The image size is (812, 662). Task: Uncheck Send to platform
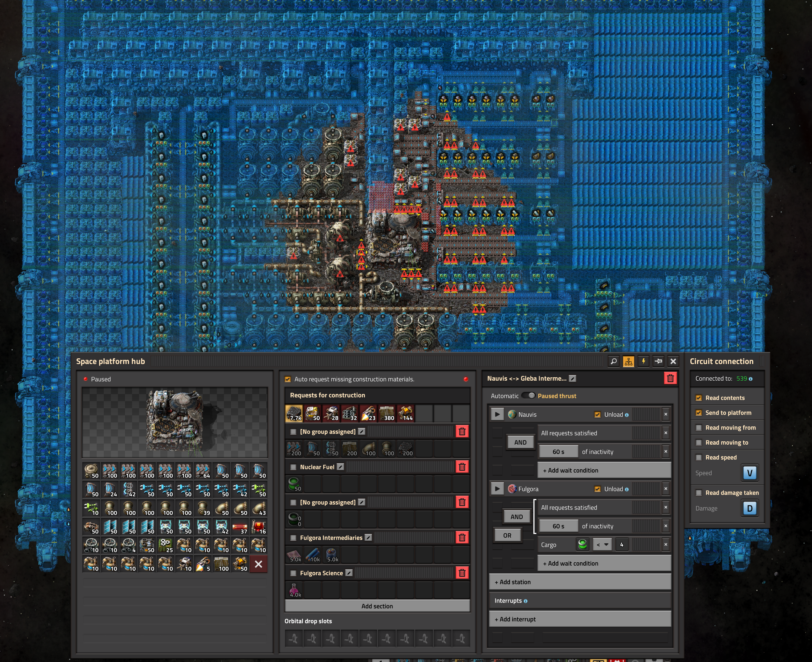[699, 413]
